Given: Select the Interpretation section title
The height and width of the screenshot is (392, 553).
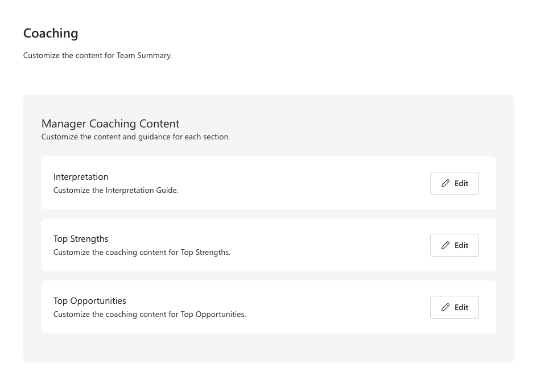Looking at the screenshot, I should (81, 177).
